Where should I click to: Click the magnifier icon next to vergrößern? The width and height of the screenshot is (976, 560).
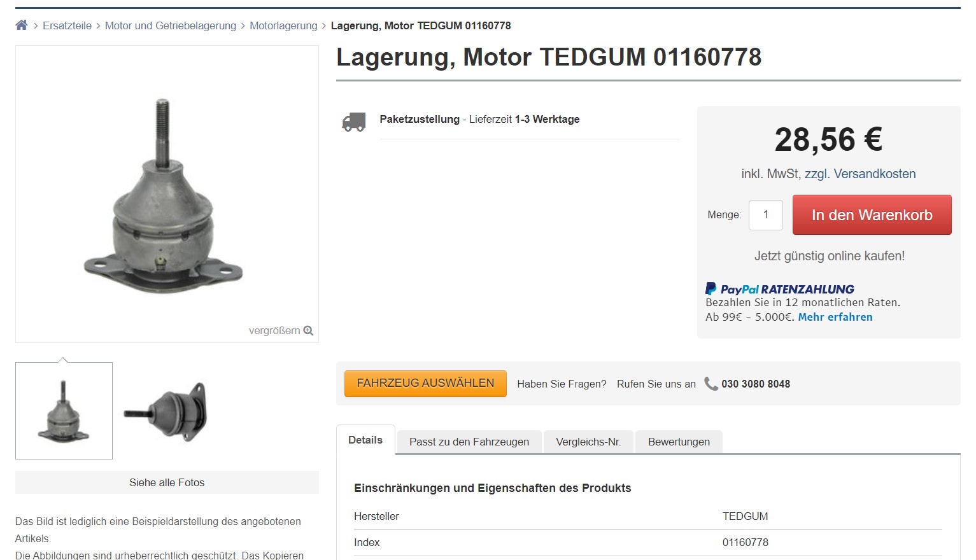pos(309,331)
